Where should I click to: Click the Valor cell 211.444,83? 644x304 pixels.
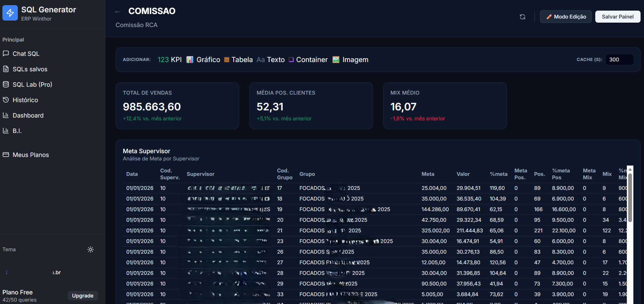pos(470,231)
